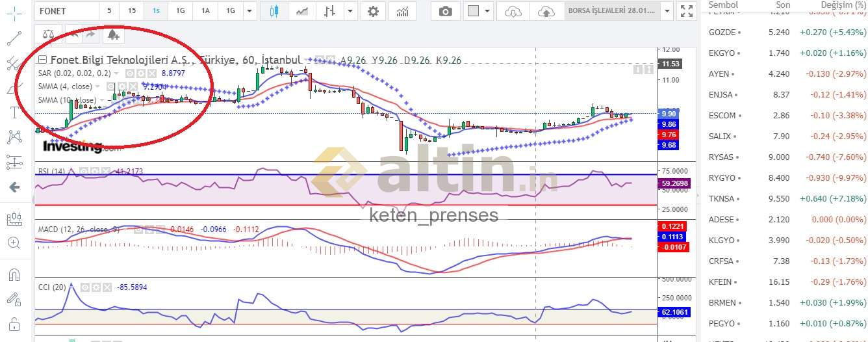Select the text annotation tool

coord(14,112)
